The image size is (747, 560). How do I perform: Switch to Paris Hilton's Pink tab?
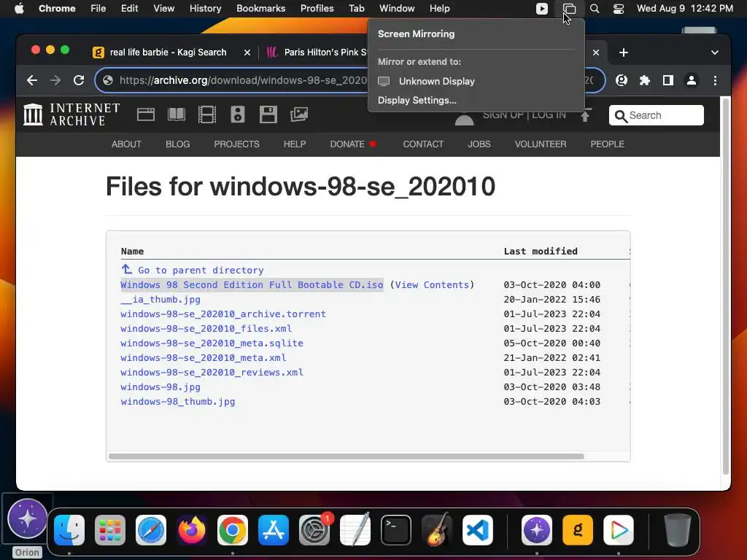pyautogui.click(x=325, y=52)
